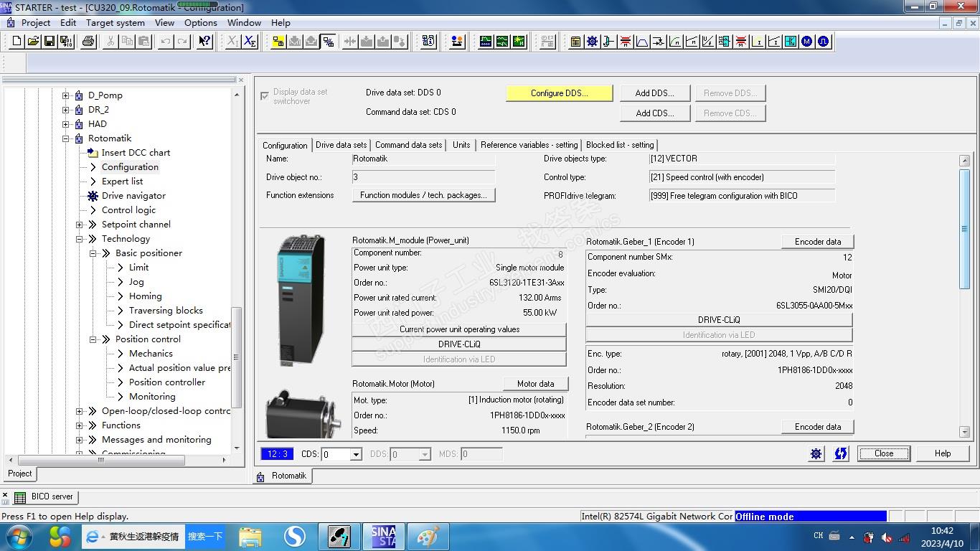
Task: Click the Print toolbar icon
Action: pos(88,42)
